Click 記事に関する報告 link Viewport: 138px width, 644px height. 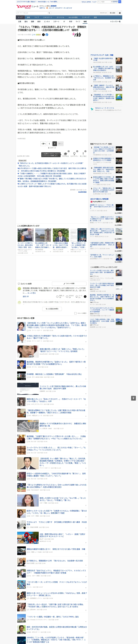23,156
